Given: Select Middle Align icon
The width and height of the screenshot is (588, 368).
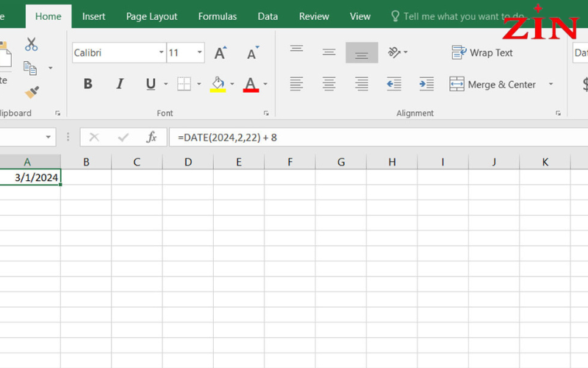Looking at the screenshot, I should pyautogui.click(x=329, y=52).
